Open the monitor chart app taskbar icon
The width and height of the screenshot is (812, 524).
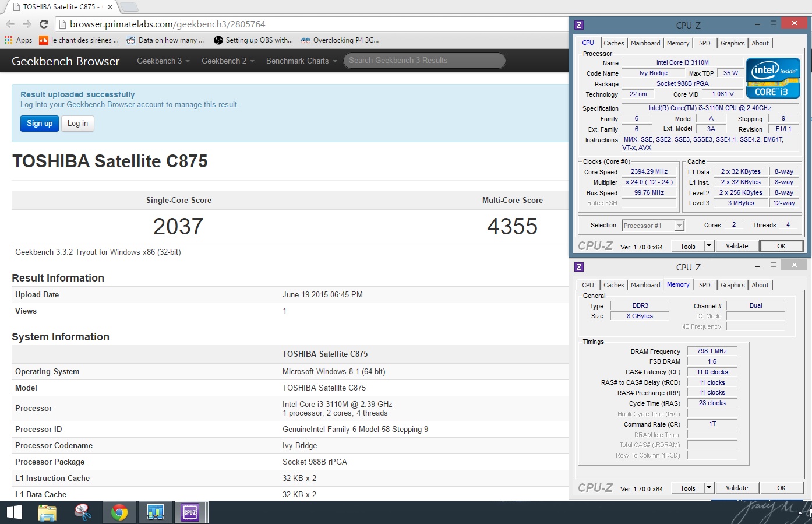[155, 512]
